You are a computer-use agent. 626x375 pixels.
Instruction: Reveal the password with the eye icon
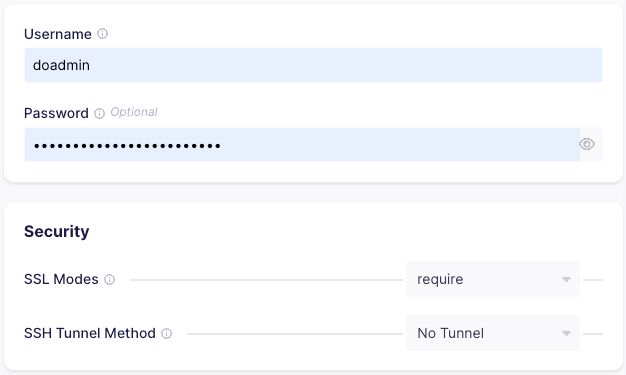click(587, 144)
